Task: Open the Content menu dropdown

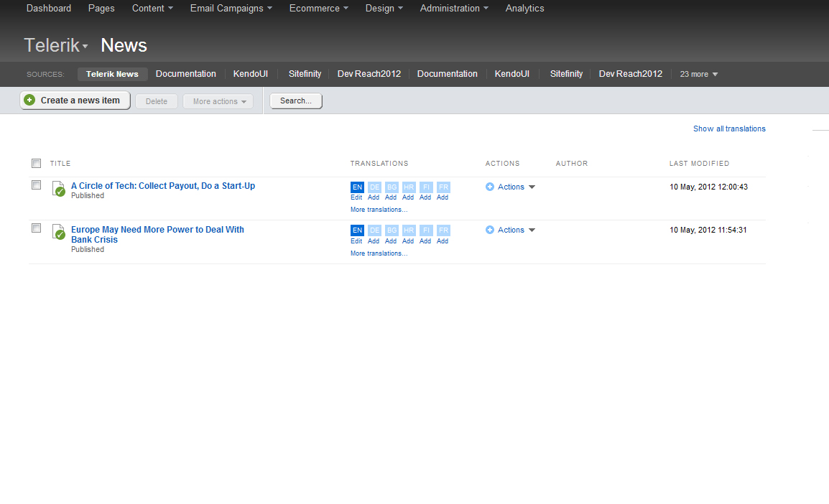Action: pos(152,9)
